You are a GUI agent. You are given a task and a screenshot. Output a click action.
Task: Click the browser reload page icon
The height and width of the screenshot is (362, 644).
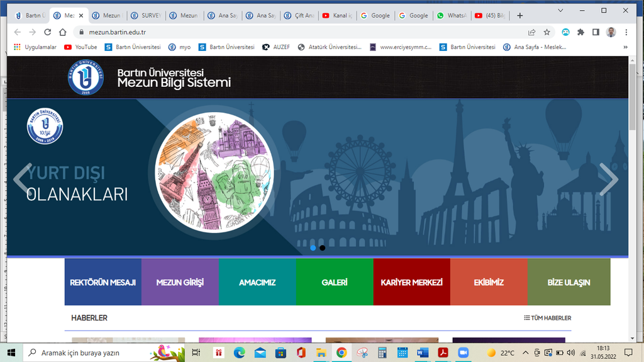[x=47, y=32]
